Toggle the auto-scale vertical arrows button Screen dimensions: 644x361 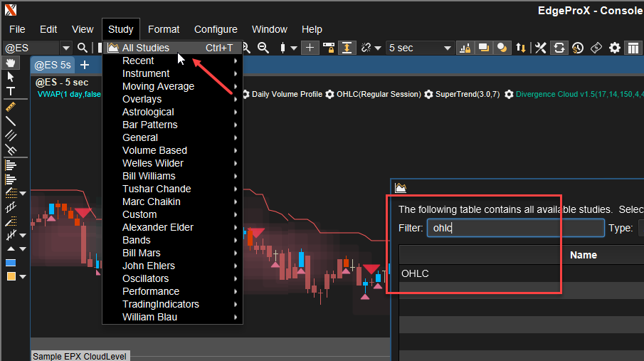(x=347, y=48)
